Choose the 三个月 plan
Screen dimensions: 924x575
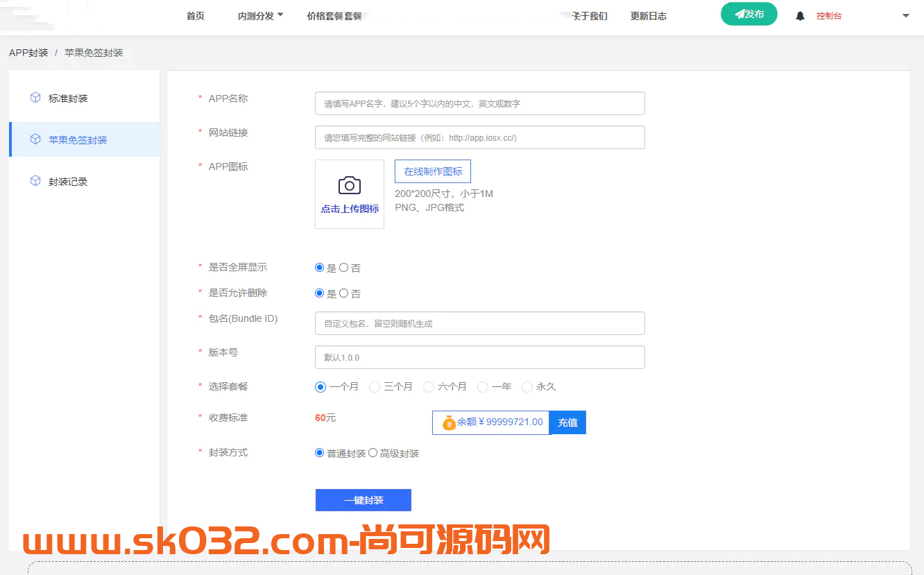pos(375,387)
